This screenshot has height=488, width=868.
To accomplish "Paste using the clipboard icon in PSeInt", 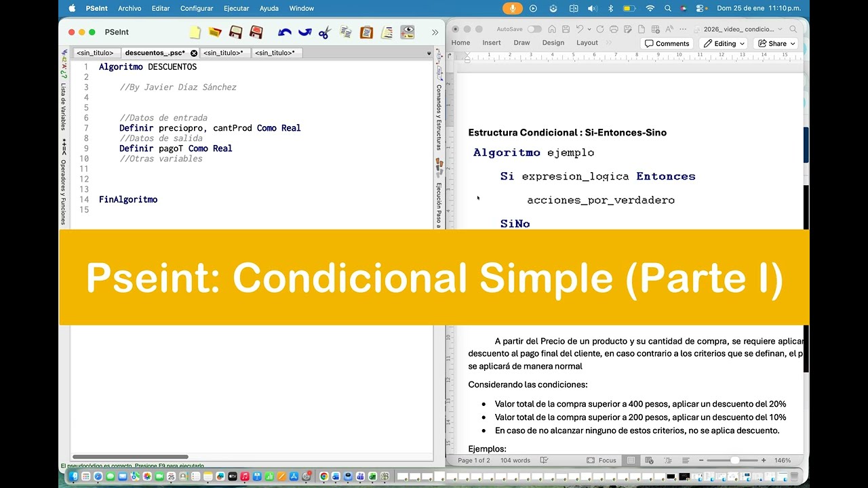I will click(366, 32).
